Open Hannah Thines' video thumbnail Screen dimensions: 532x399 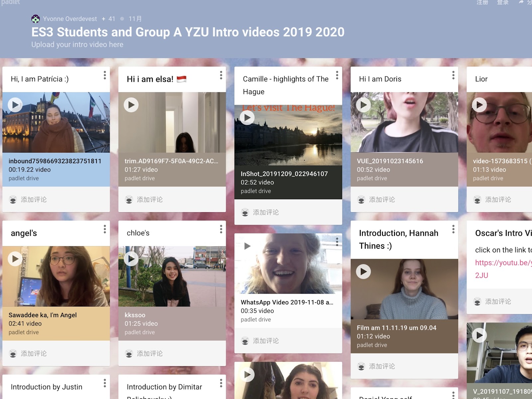pos(404,289)
